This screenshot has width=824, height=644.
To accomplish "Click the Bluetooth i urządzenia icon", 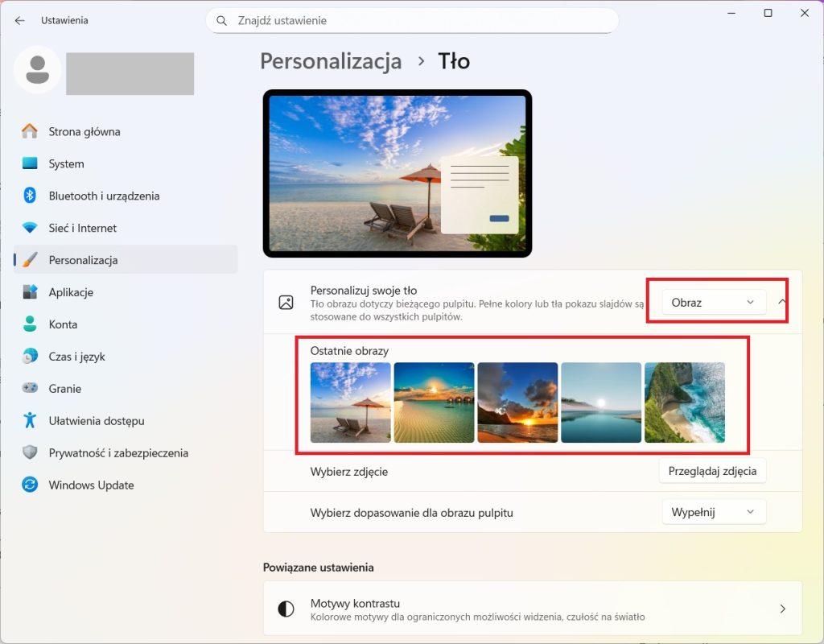I will pyautogui.click(x=30, y=196).
